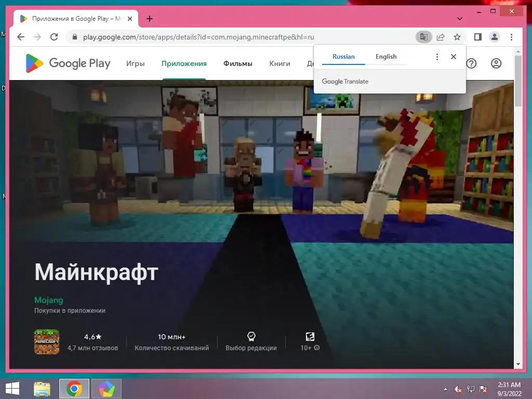Click the network tray icon
Screen dimensions: 532x399
(471, 389)
